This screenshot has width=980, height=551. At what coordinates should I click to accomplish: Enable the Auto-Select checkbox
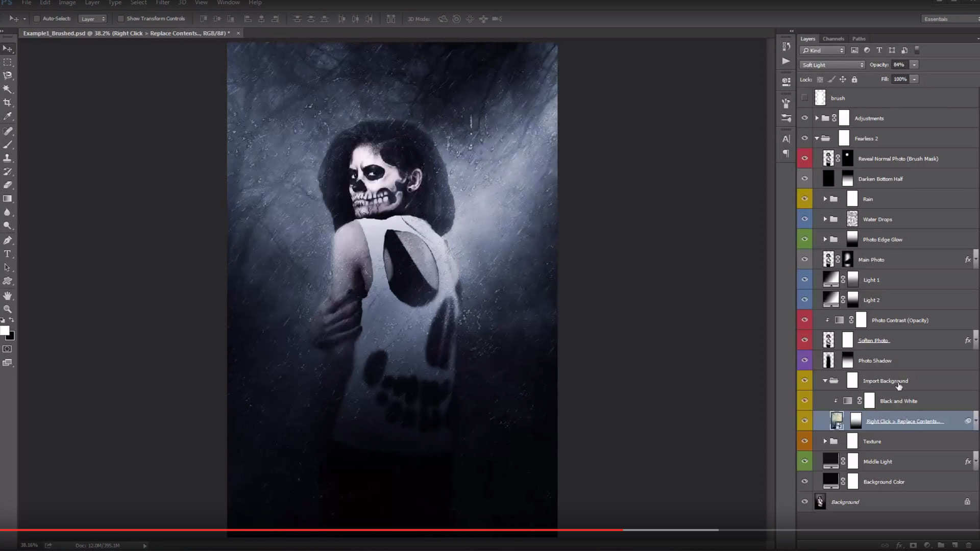[37, 19]
